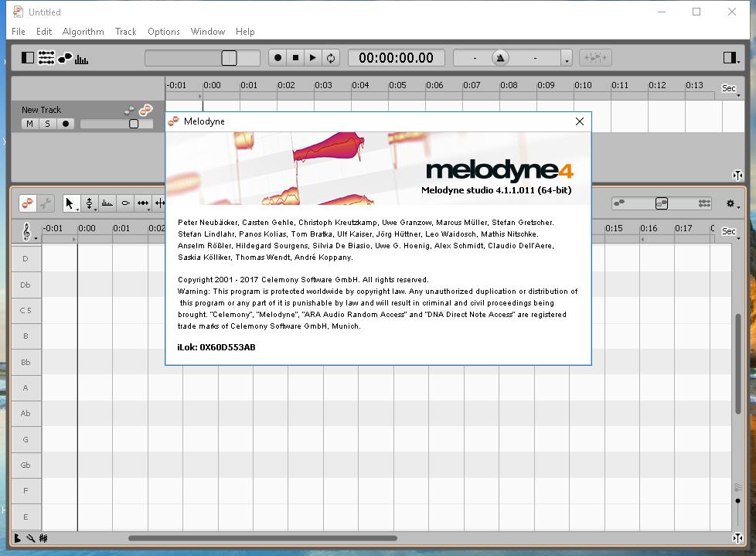Toggle the note editor blobs icon
Image resolution: width=756 pixels, height=556 pixels.
(x=65, y=58)
